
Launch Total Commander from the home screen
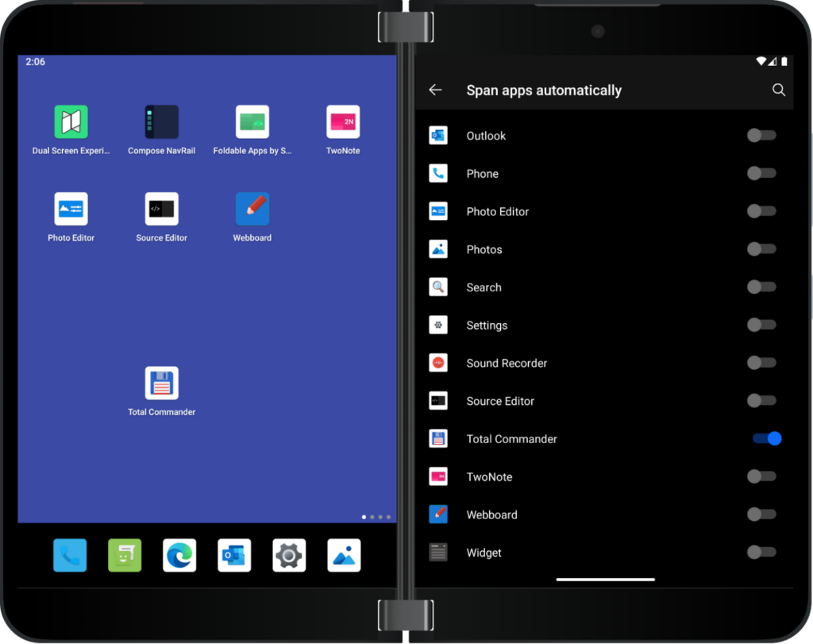pos(161,385)
